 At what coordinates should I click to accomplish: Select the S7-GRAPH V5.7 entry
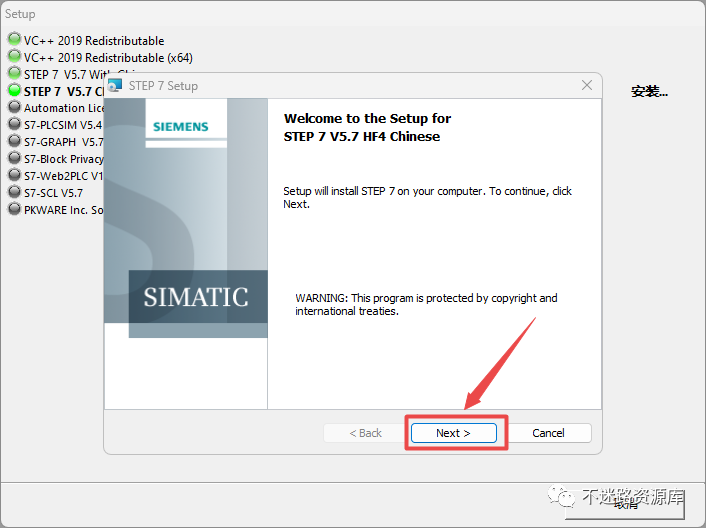point(63,142)
